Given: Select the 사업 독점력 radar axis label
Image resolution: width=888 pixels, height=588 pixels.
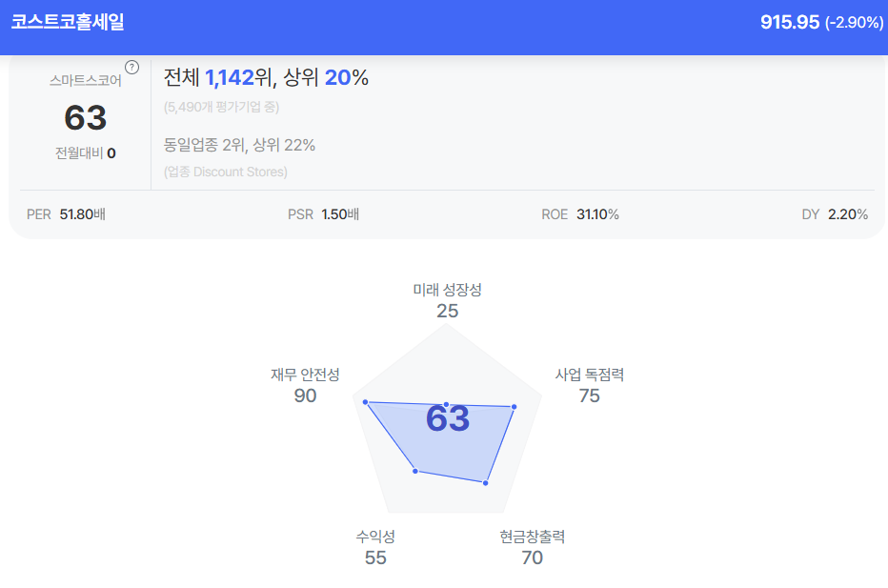Looking at the screenshot, I should [589, 375].
